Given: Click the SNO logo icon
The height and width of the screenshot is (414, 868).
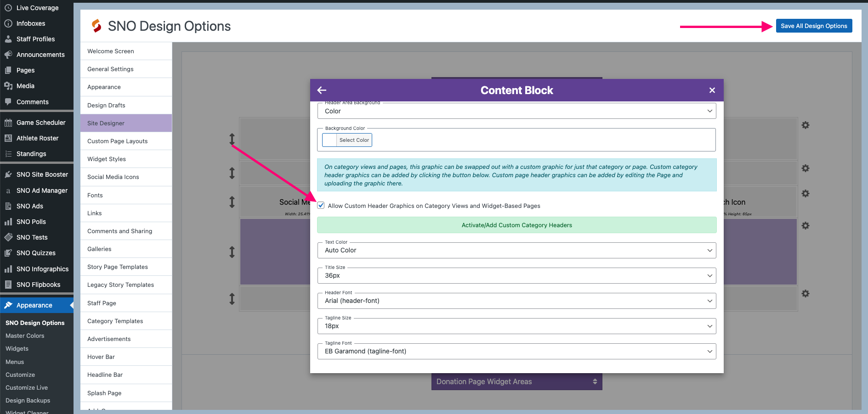Looking at the screenshot, I should 96,26.
